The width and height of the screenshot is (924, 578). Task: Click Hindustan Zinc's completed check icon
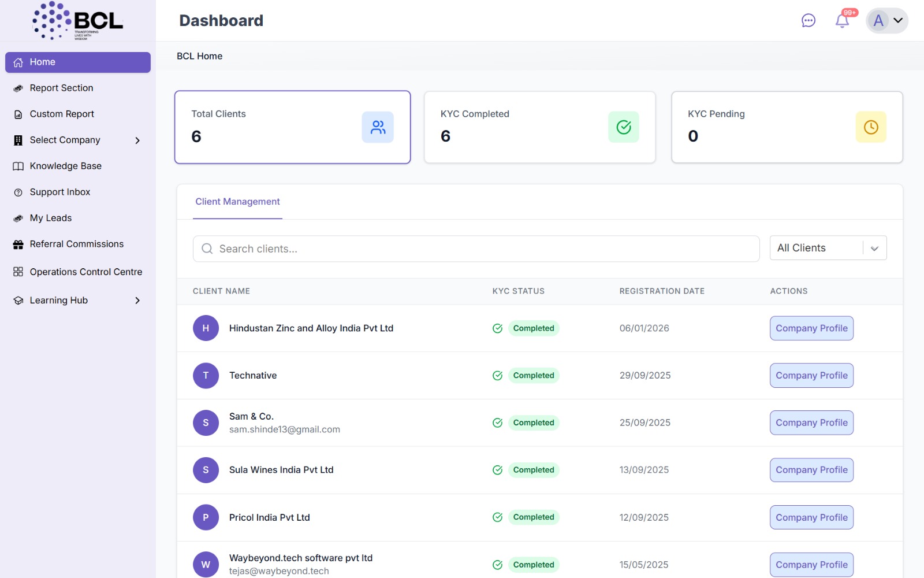(x=497, y=328)
